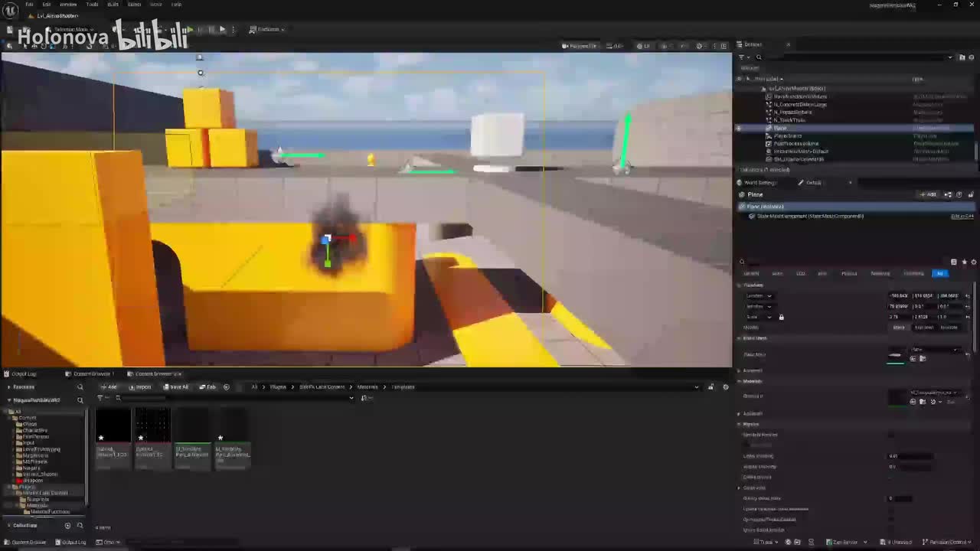This screenshot has height=551, width=980.
Task: Select StaticMeshComponent in the component tree
Action: pyautogui.click(x=810, y=217)
